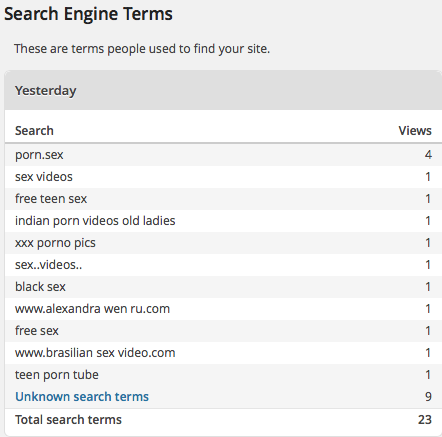
Task: Click the Search Engine Terms heading
Action: (88, 14)
